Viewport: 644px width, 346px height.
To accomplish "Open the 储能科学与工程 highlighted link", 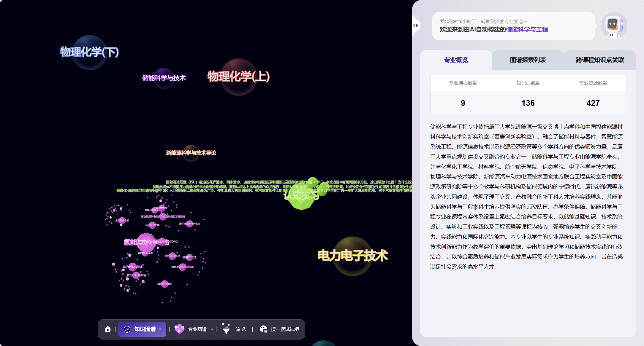I will 527,29.
